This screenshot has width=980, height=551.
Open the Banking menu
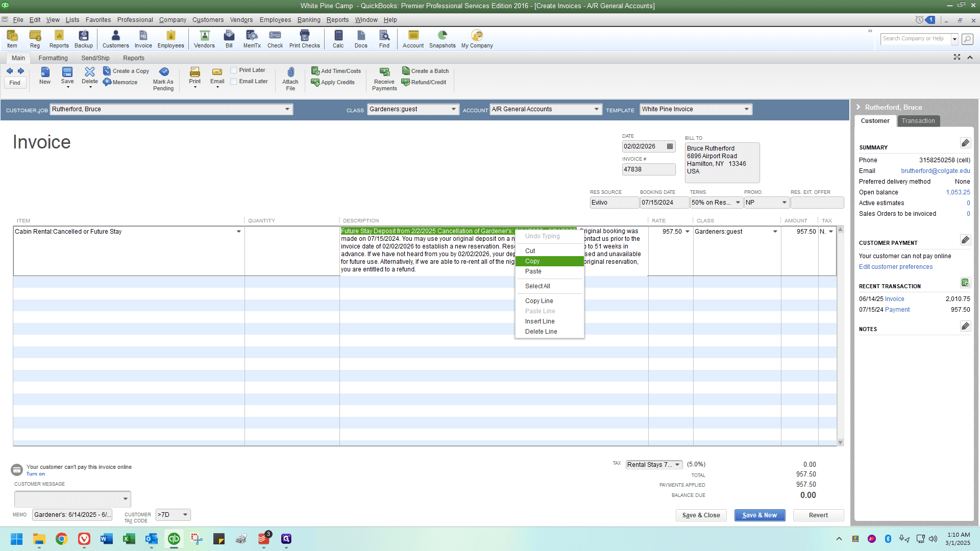coord(309,20)
